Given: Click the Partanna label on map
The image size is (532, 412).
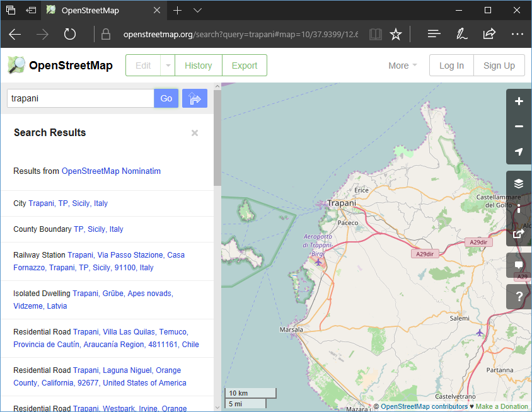Looking at the screenshot, I should pyautogui.click(x=500, y=370).
